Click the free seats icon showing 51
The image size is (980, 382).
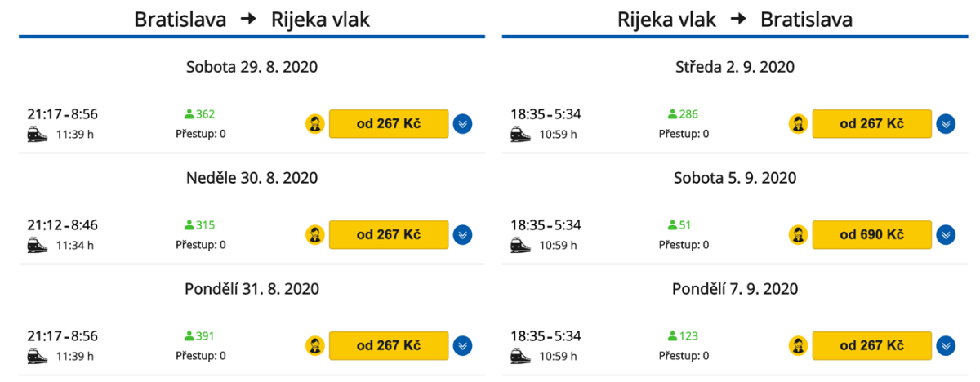[673, 225]
